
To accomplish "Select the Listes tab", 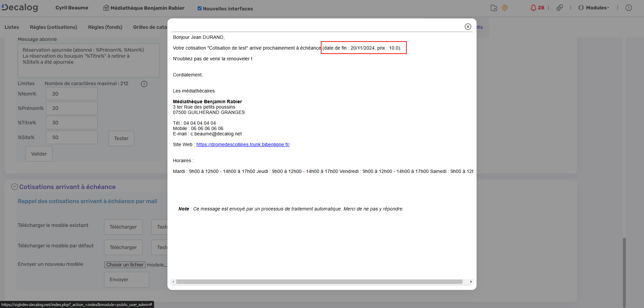I will 11,27.
